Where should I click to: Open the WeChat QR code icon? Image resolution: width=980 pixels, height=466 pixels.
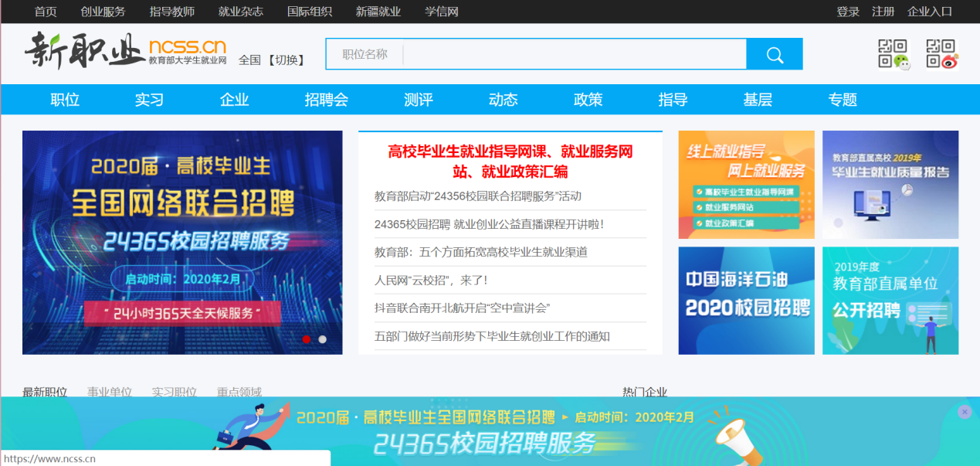click(894, 54)
